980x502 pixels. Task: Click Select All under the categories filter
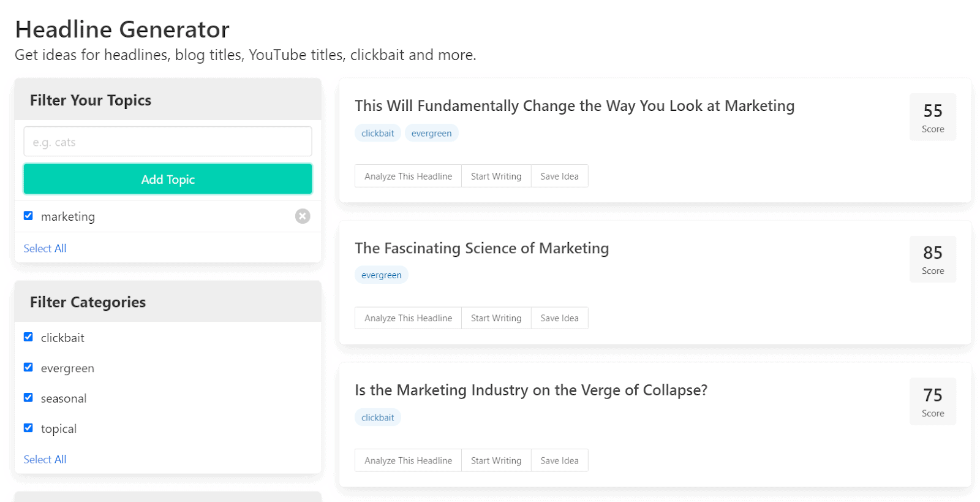[45, 459]
